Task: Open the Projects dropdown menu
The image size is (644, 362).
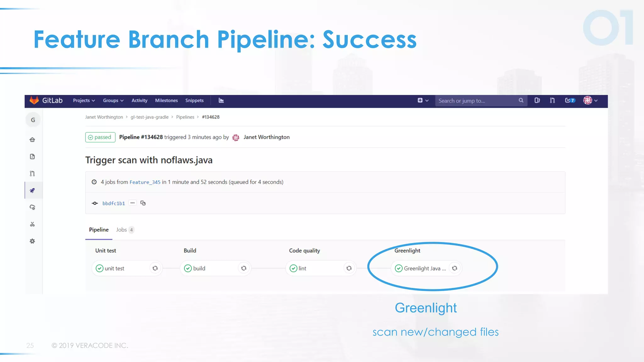Action: click(84, 101)
